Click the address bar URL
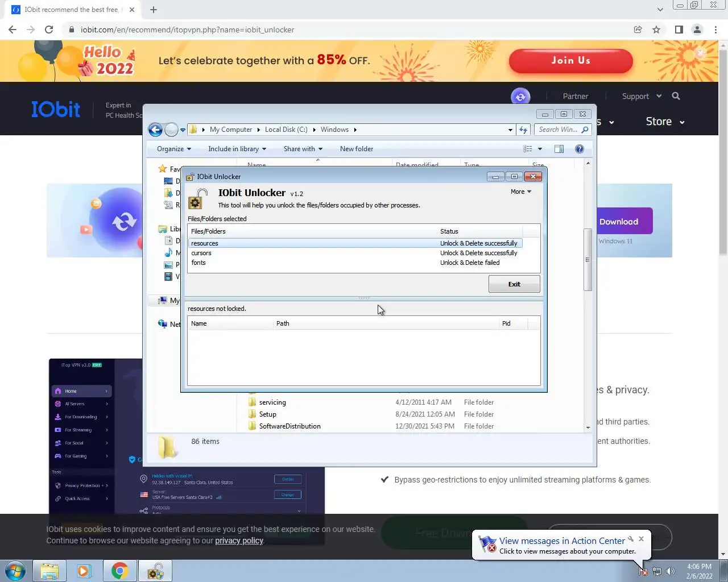Screen dimensions: 728x582 (x=187, y=30)
